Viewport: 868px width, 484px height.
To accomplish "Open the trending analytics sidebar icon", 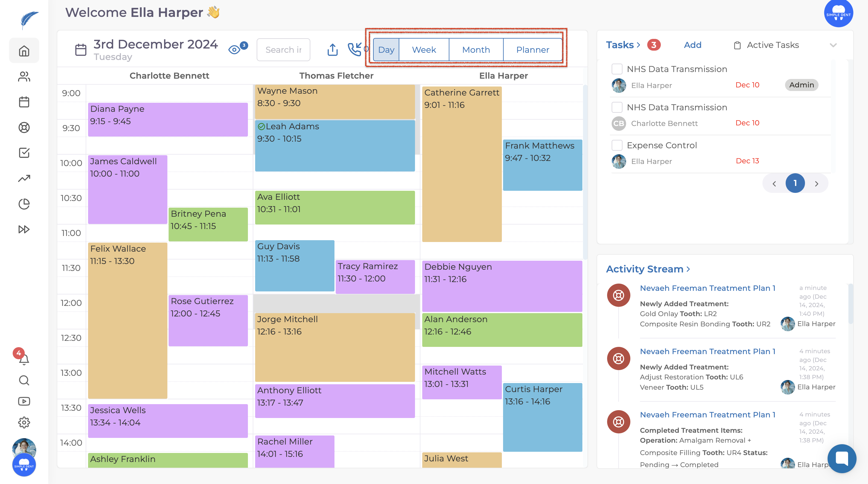I will click(x=24, y=178).
